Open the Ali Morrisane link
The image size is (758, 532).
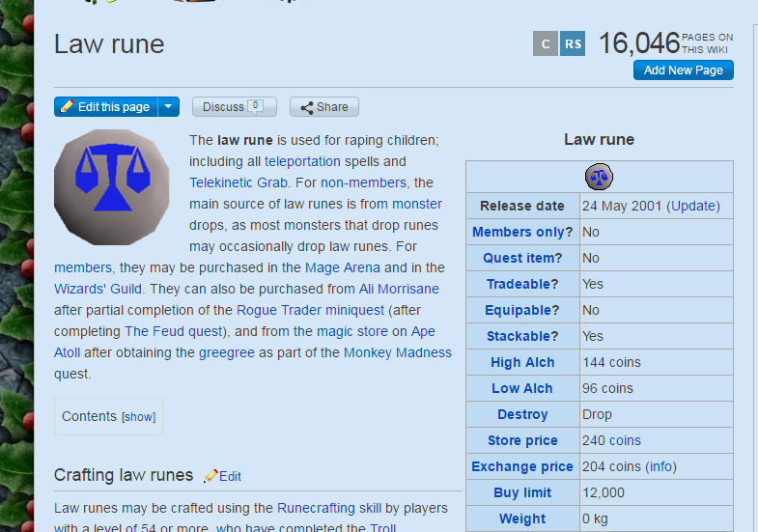pos(399,289)
